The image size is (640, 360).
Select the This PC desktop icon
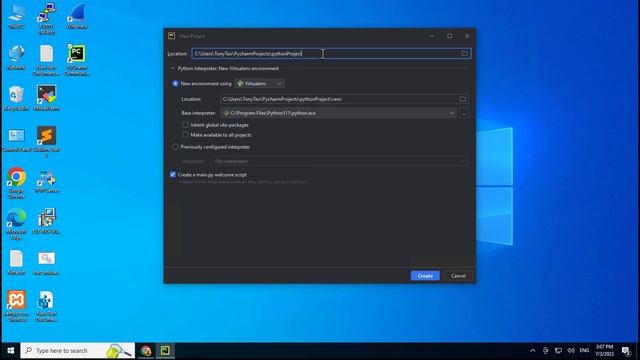pos(16,16)
